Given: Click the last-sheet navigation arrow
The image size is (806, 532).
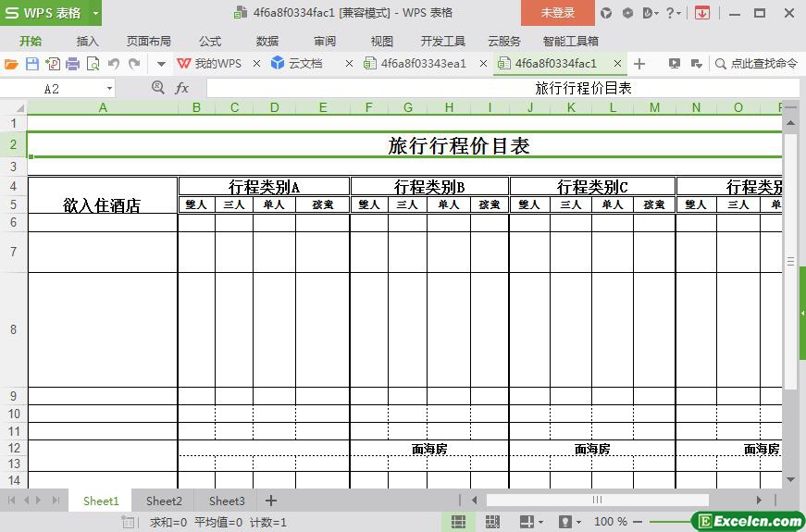Looking at the screenshot, I should pos(56,501).
